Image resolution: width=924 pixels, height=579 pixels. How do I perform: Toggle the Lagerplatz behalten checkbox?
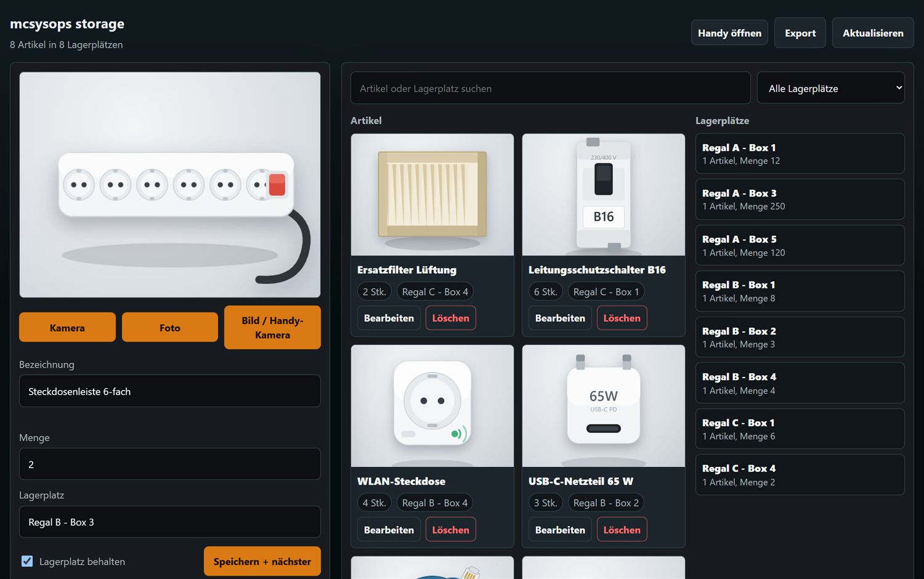tap(27, 561)
